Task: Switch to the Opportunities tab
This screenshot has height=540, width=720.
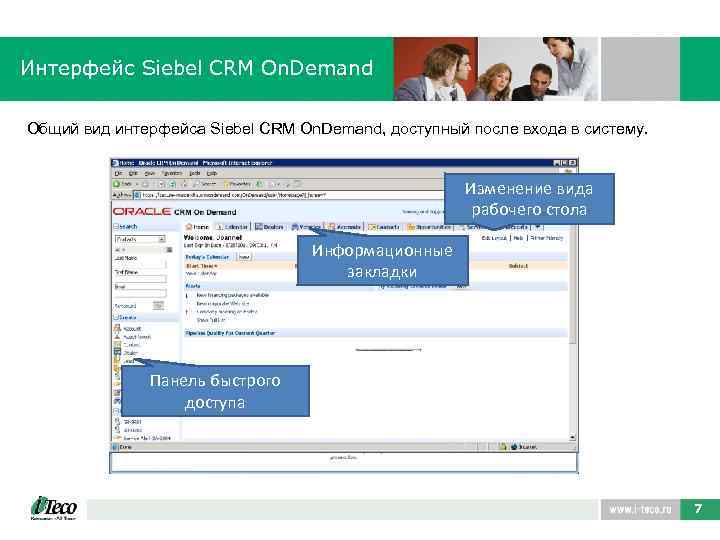Action: (x=429, y=227)
